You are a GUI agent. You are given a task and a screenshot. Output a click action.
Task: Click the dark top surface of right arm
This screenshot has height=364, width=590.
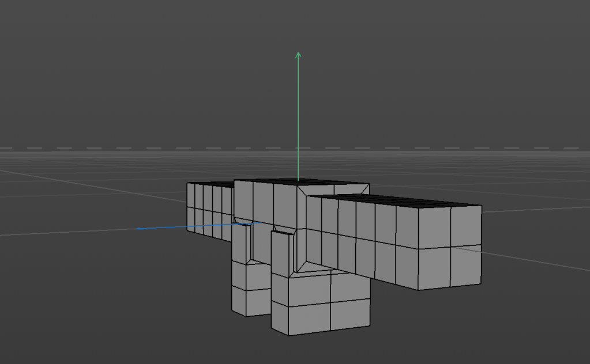tap(404, 202)
